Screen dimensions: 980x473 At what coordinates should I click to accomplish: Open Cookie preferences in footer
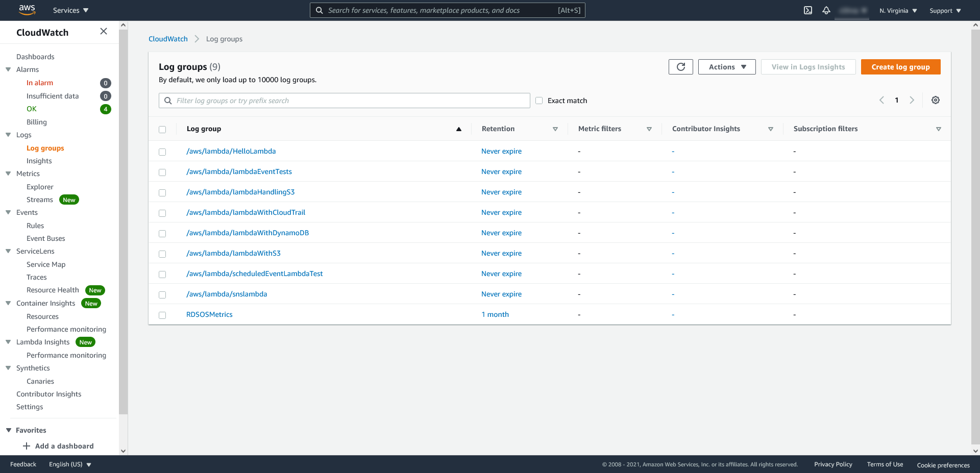coord(943,465)
